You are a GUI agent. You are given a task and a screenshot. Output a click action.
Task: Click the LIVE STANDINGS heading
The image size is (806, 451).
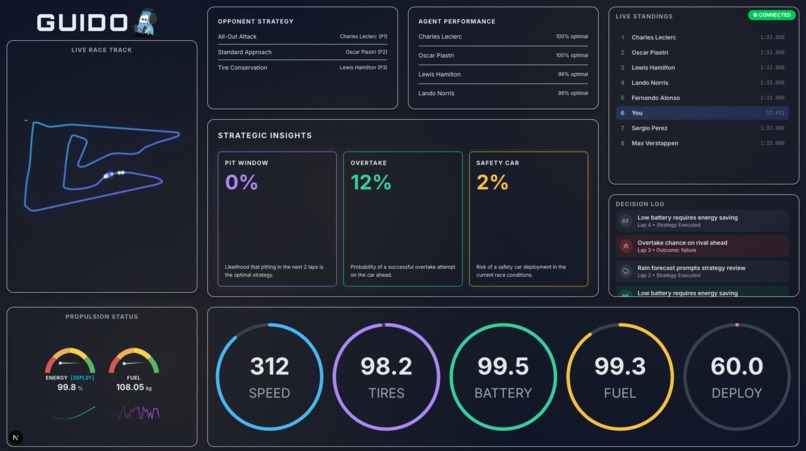[x=644, y=16]
